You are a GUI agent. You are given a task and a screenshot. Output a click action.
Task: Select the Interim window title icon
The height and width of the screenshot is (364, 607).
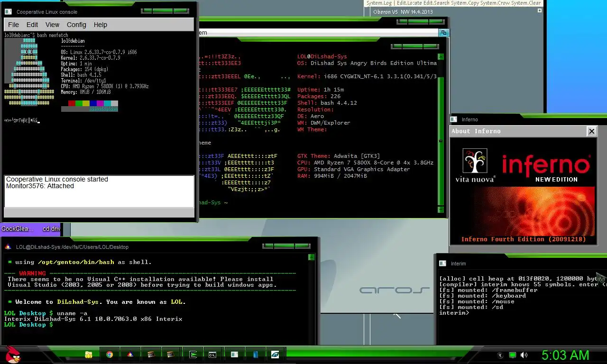click(442, 264)
